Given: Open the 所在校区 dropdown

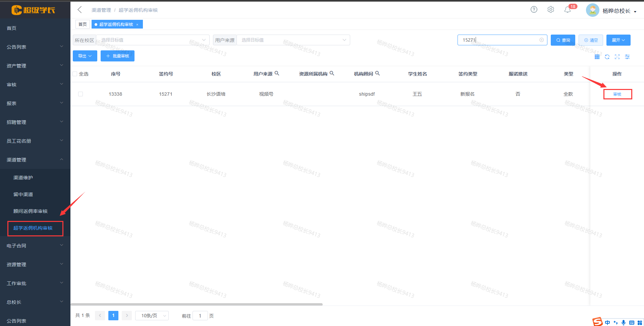Looking at the screenshot, I should tap(153, 40).
